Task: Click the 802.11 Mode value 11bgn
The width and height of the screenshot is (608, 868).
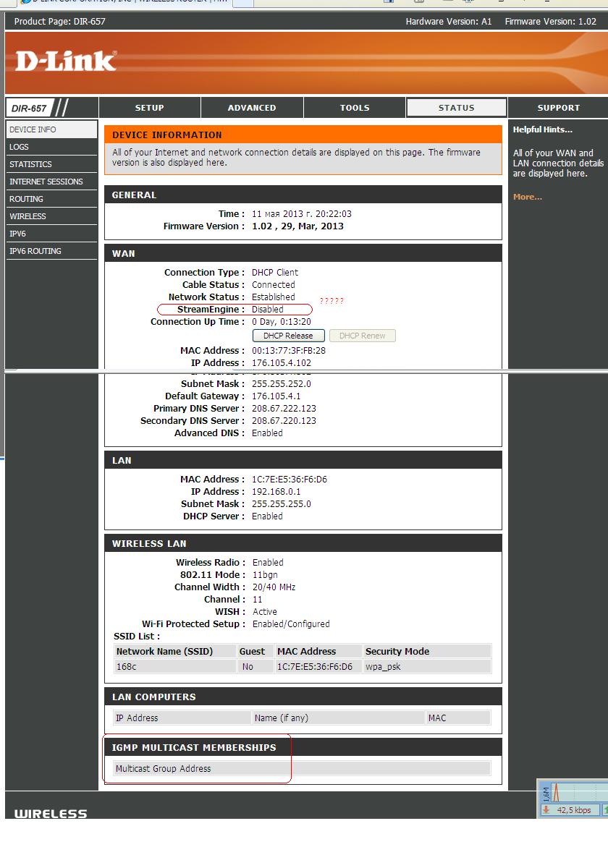Action: 265,575
